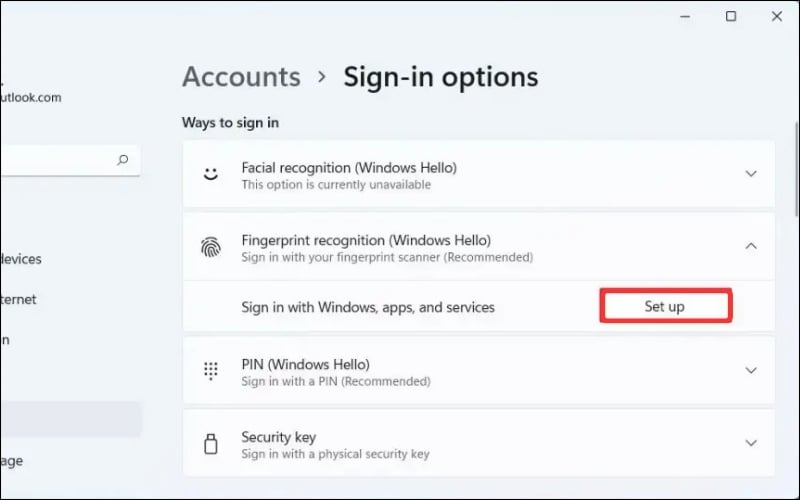Viewport: 800px width, 500px height.
Task: Click the search magnifier icon in sidebar
Action: pos(123,159)
